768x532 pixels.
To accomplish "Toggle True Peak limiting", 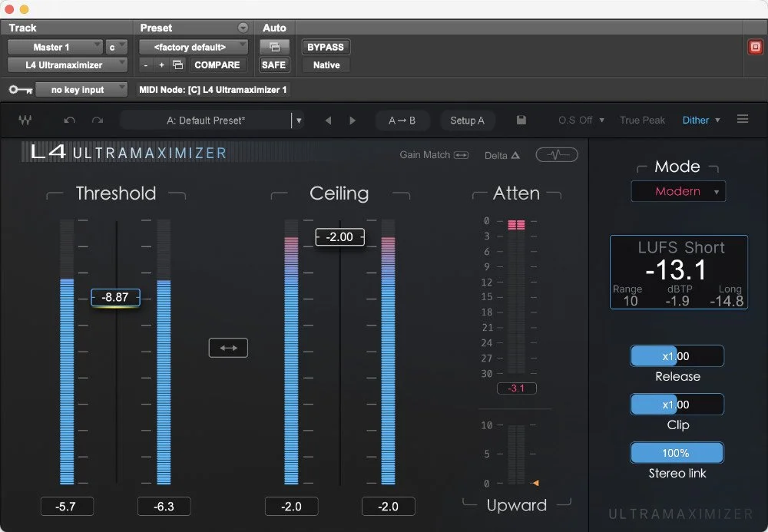I will coord(642,120).
